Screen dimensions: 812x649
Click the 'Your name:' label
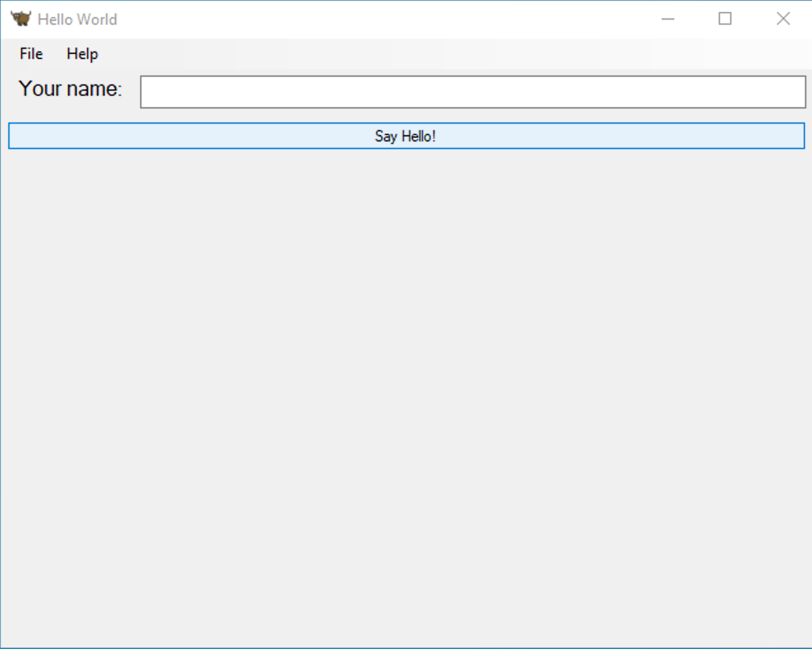(70, 89)
